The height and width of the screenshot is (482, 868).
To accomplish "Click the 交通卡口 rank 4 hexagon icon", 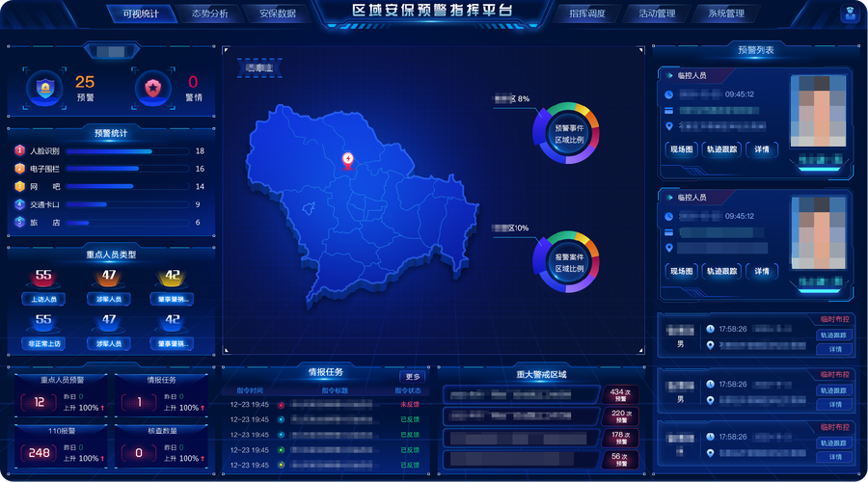I will tap(19, 204).
